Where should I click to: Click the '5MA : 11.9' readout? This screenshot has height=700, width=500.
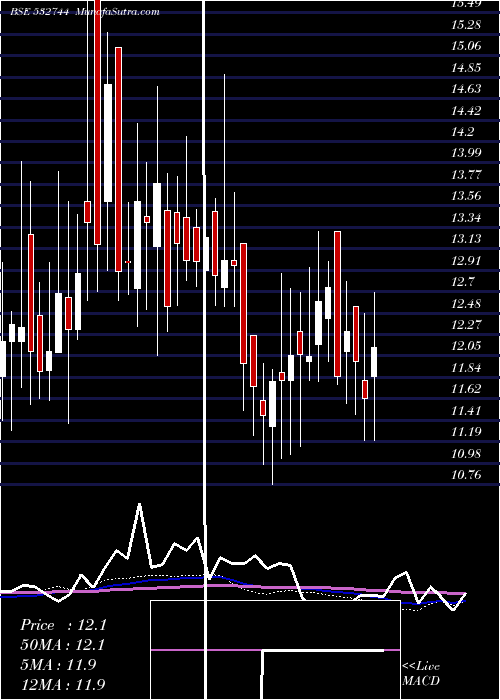point(58,664)
